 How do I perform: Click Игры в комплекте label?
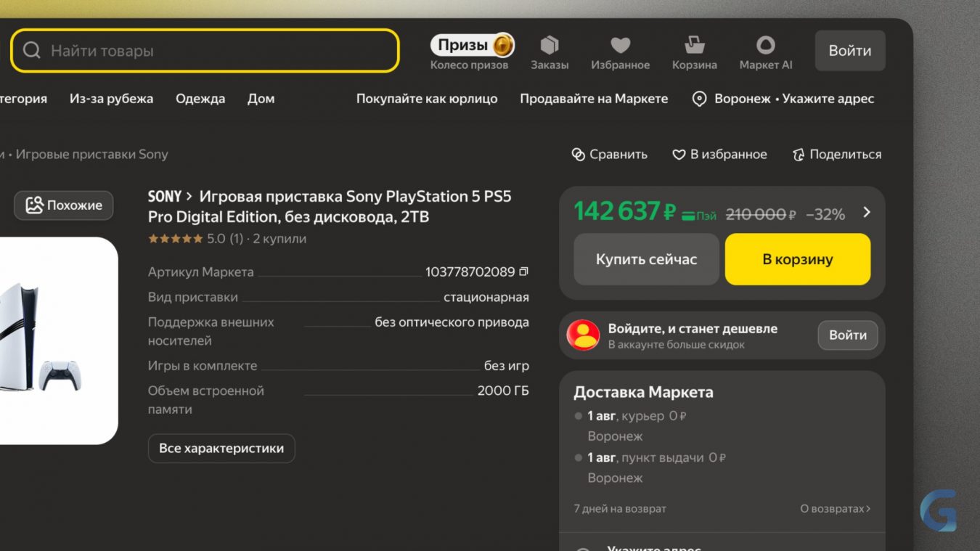[203, 366]
